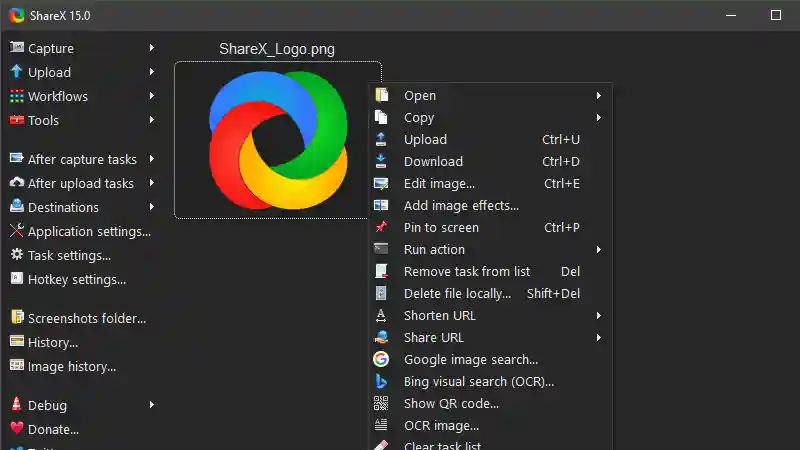
Task: Click the After capture tasks icon
Action: coord(16,159)
